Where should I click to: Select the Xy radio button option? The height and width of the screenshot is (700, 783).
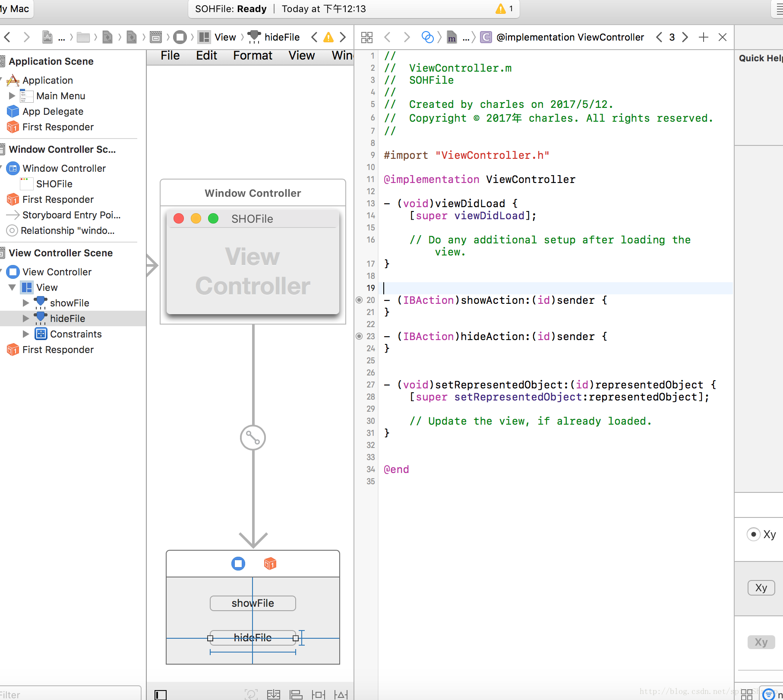(753, 534)
